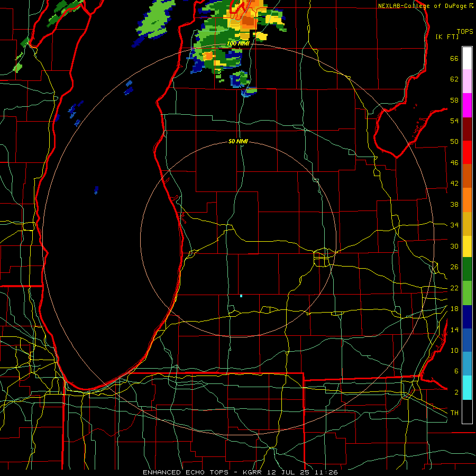Click the 100 NMI range ring label
The image size is (476, 476).
238,43
